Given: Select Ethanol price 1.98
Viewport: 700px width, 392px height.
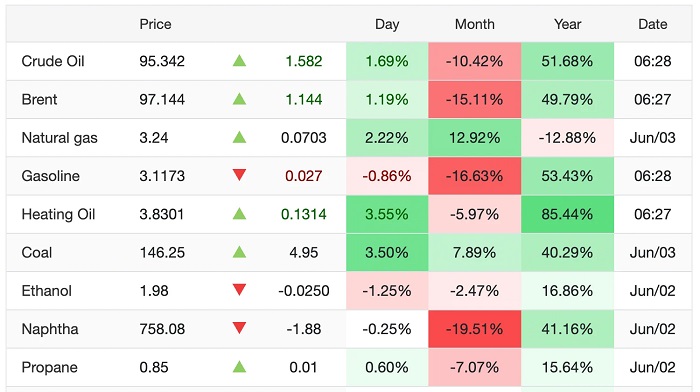Looking at the screenshot, I should coord(154,291).
